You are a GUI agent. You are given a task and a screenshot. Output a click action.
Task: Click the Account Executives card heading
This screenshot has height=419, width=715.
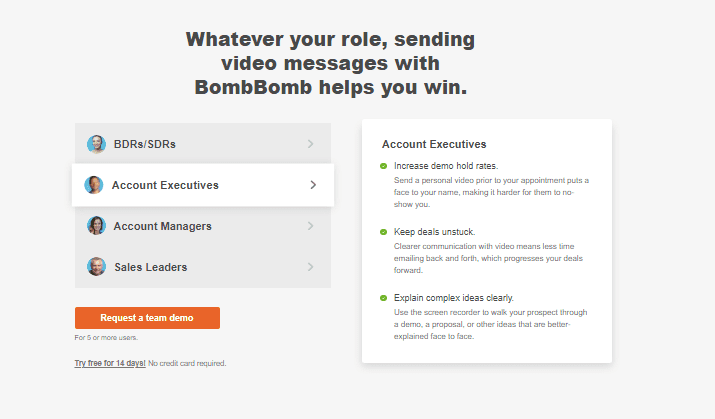pos(434,145)
